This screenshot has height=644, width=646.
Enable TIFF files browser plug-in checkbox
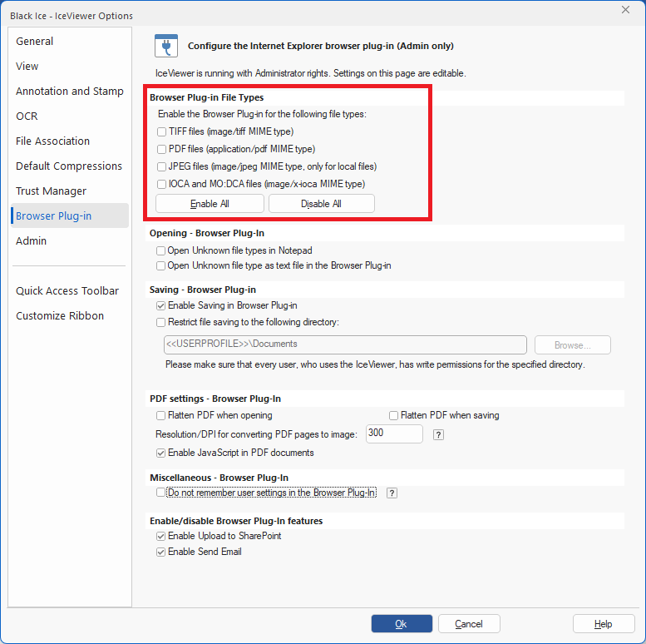161,131
